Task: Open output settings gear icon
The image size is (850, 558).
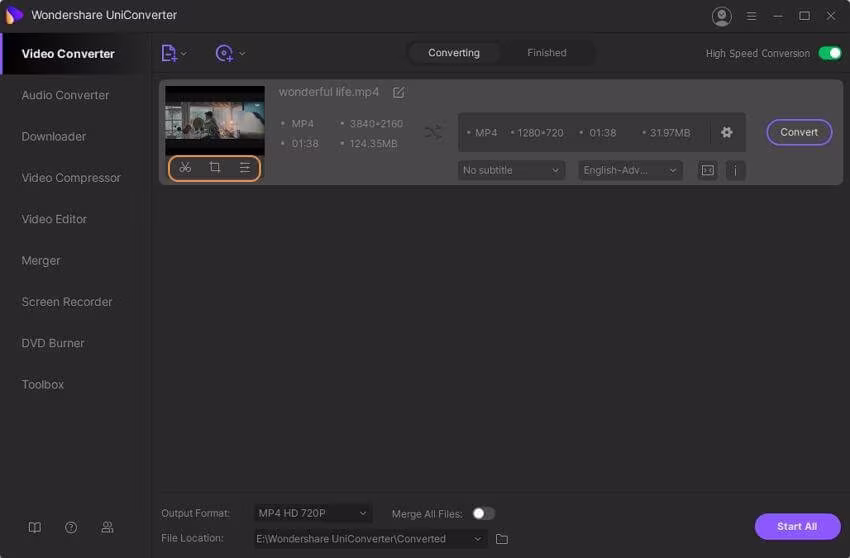Action: [x=726, y=132]
